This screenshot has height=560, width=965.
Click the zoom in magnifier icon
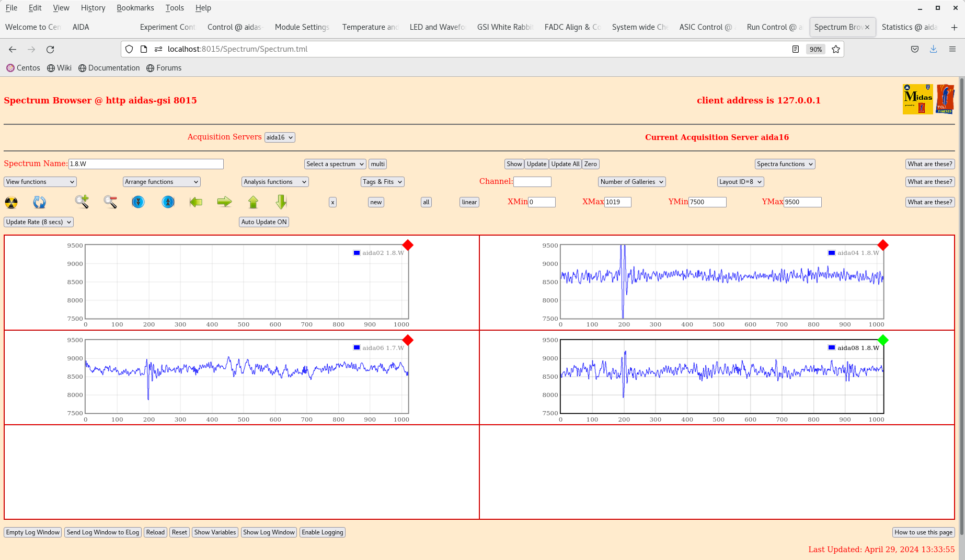tap(82, 202)
